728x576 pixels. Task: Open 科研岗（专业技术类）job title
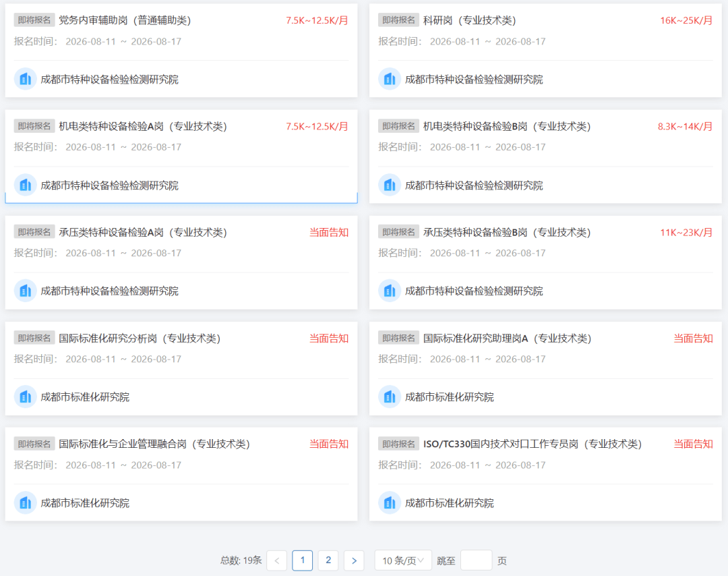[469, 20]
